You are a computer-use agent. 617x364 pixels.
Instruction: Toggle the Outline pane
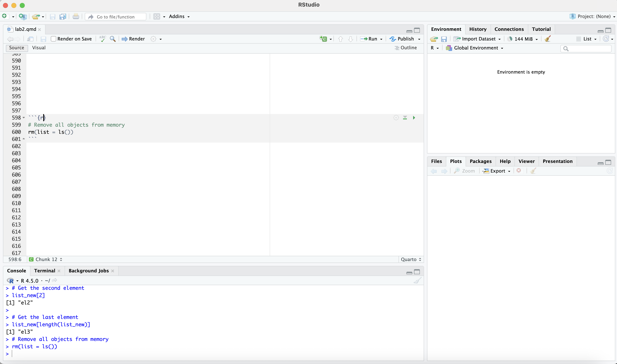click(x=406, y=48)
